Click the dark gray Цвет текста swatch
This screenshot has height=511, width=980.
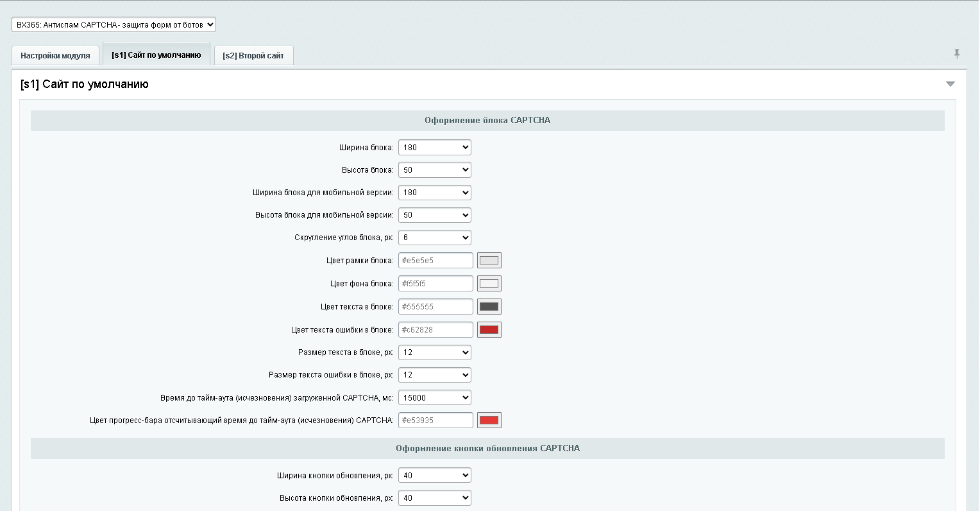tap(489, 307)
